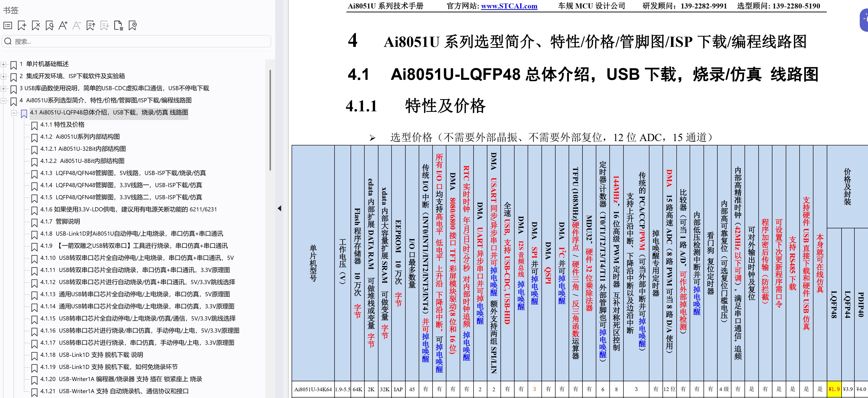
Task: Open bookmark 4.1.1 特性及价格
Action: coord(62,125)
